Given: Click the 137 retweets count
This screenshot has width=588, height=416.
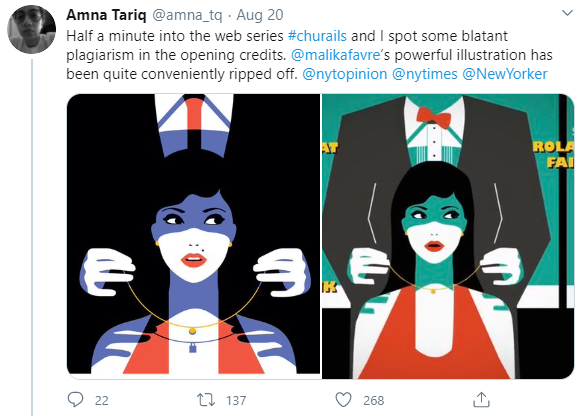Looking at the screenshot, I should pos(236,401).
